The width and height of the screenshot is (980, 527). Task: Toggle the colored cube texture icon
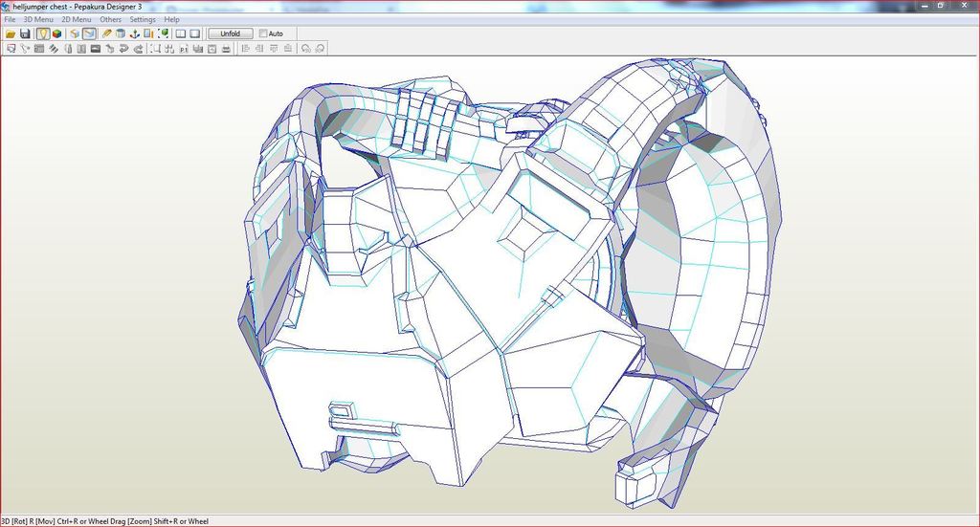(x=56, y=33)
